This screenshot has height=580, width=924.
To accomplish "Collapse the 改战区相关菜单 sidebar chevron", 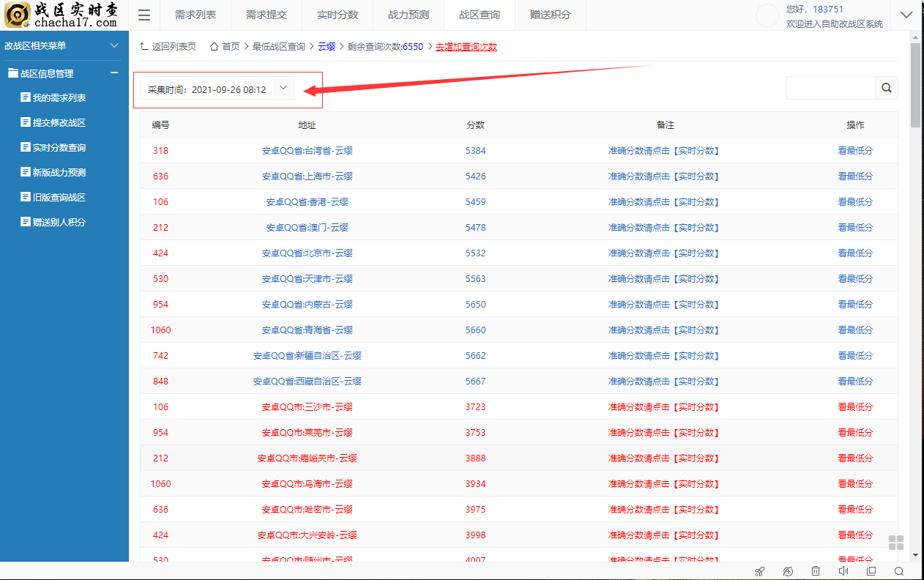I will (114, 45).
